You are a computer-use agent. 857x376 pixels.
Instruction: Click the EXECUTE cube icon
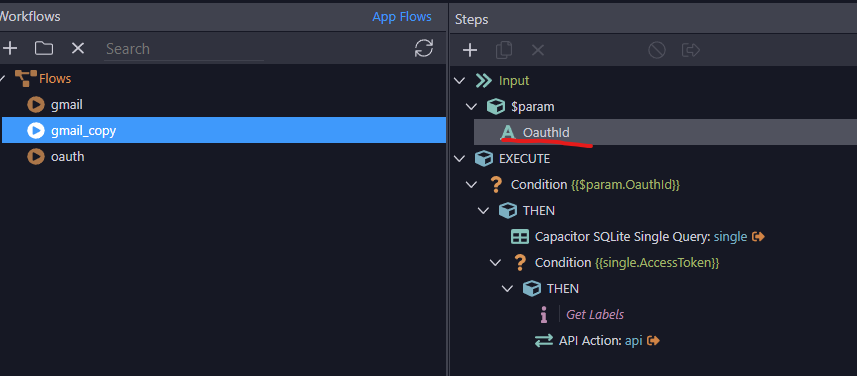tap(484, 159)
